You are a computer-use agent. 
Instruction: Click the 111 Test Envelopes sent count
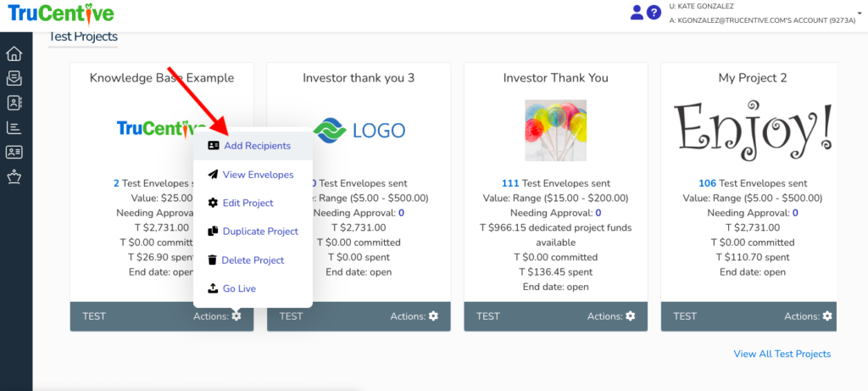click(510, 183)
